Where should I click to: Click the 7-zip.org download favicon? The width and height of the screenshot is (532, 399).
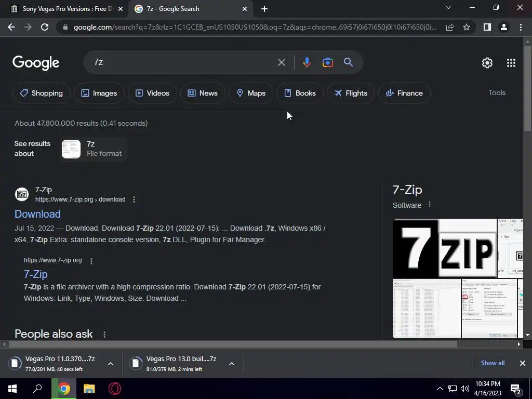tap(22, 194)
